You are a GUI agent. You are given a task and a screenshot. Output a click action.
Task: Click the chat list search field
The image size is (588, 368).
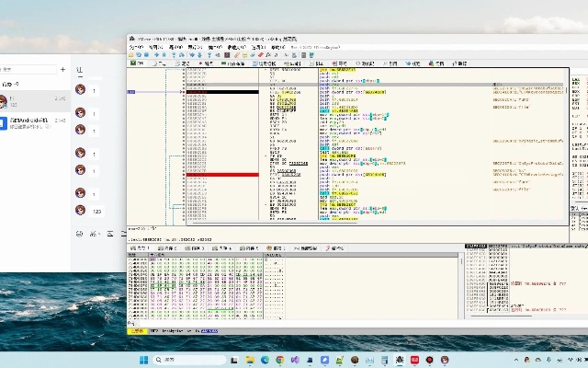click(28, 69)
